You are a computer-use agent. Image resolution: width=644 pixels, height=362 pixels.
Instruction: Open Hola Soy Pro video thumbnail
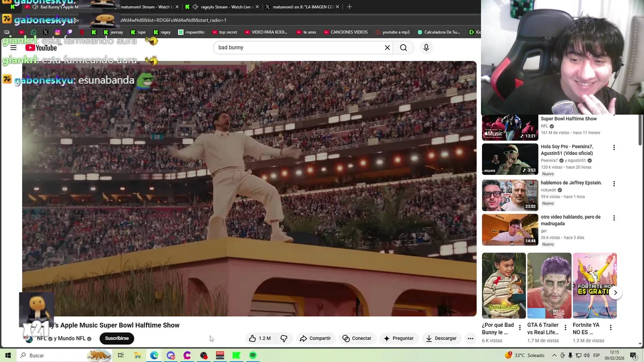pos(510,159)
